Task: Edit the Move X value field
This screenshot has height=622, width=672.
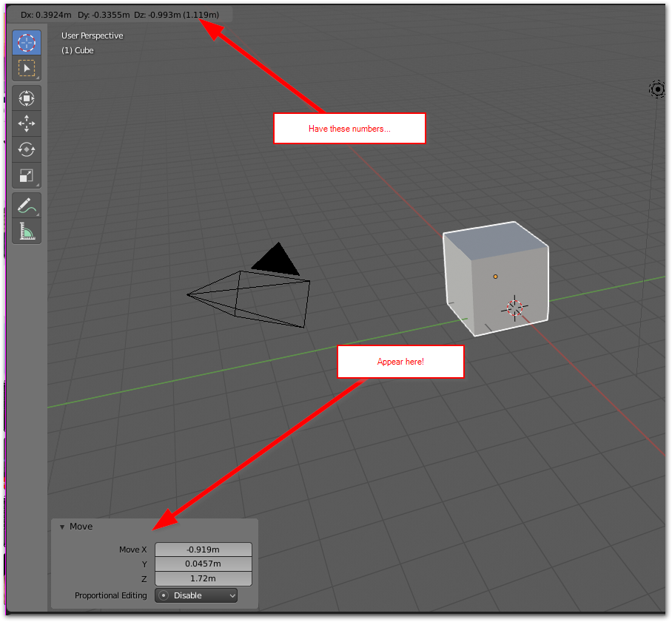Action: [203, 550]
